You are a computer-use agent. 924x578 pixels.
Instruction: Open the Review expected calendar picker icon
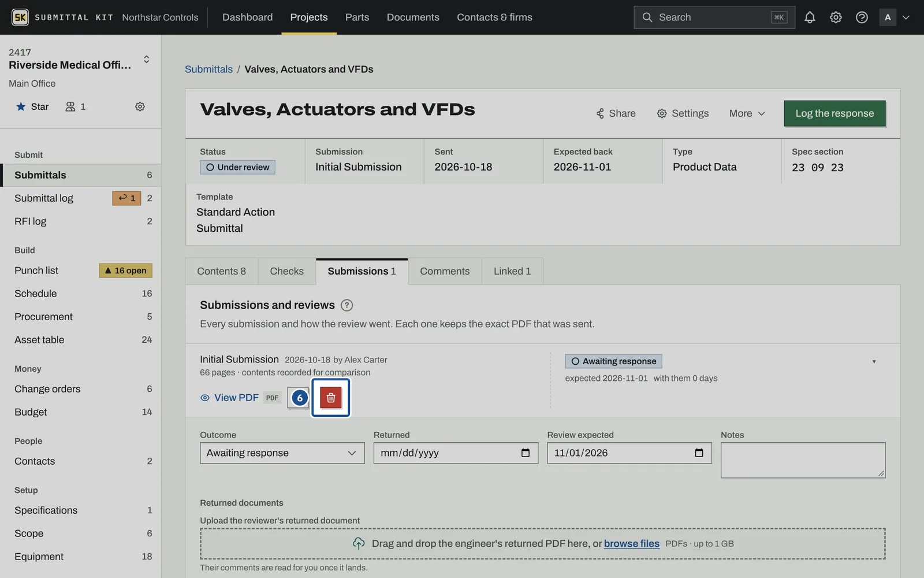coord(699,453)
